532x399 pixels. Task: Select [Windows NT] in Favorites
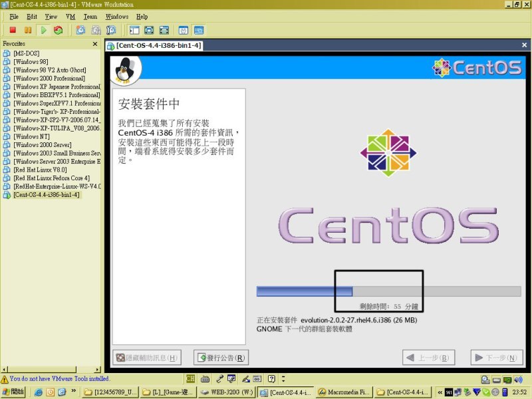click(x=31, y=136)
